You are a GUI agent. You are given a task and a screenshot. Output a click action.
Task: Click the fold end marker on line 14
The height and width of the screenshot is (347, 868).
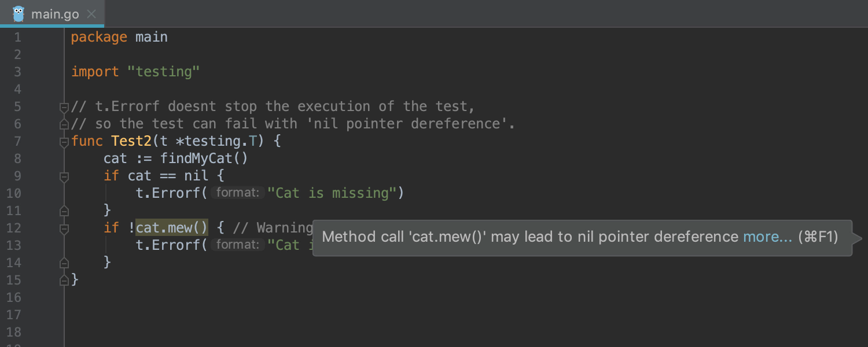tap(64, 263)
